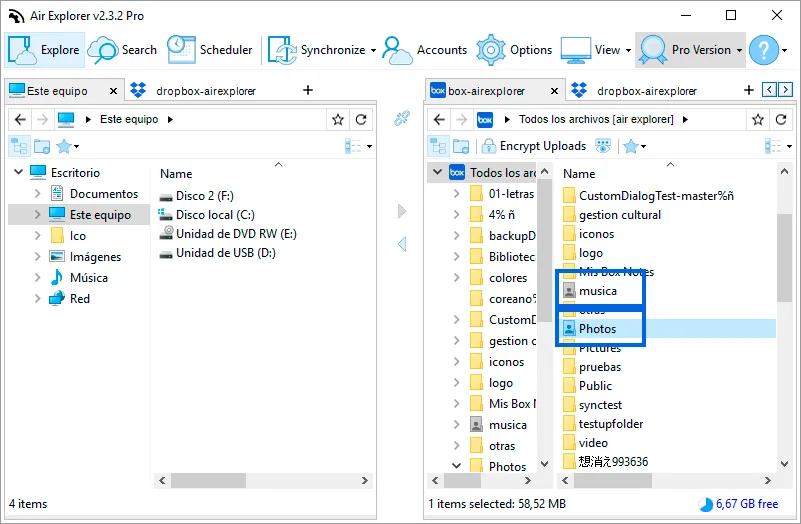Expand the Red tree node

pyautogui.click(x=37, y=299)
